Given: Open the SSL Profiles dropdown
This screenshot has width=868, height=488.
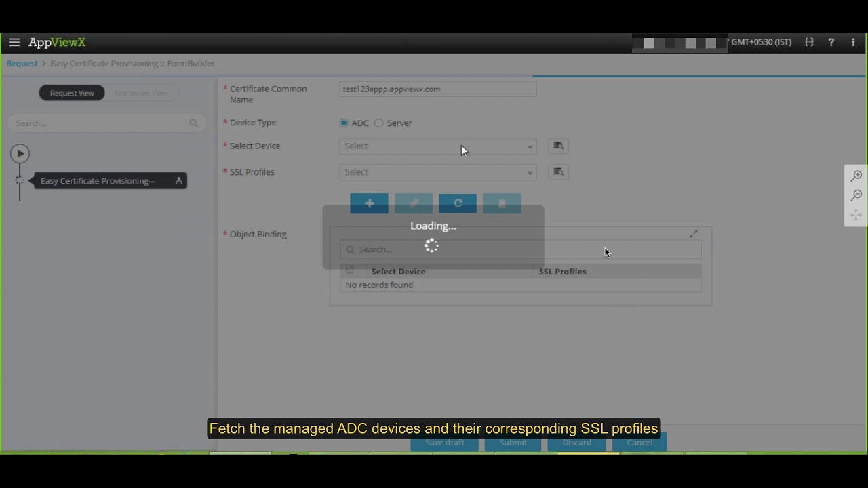Looking at the screenshot, I should (x=438, y=172).
